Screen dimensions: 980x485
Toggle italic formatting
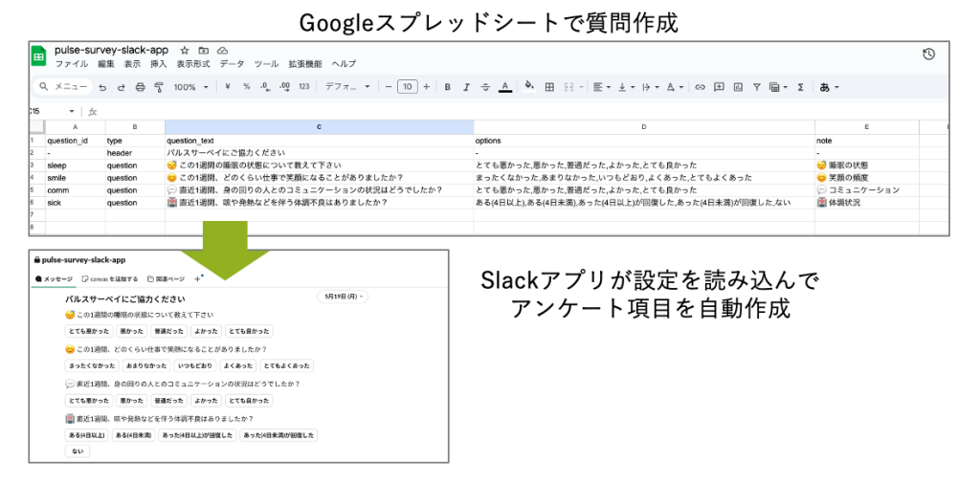point(466,87)
